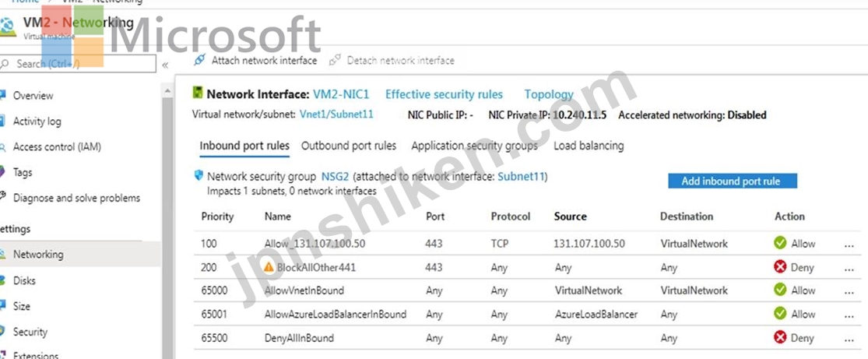The width and height of the screenshot is (868, 359).
Task: Click the red Deny icon for DenyAllInBound
Action: click(781, 337)
